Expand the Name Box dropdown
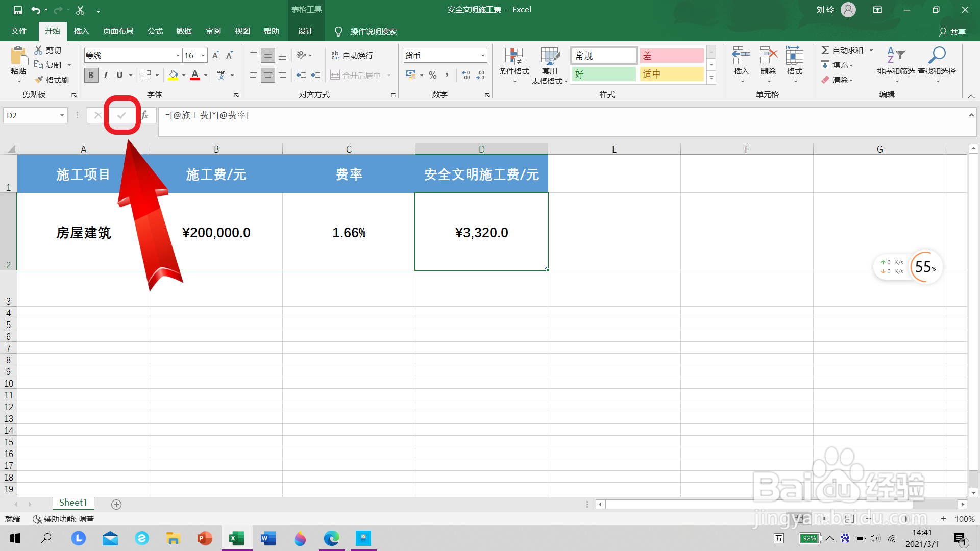 62,115
